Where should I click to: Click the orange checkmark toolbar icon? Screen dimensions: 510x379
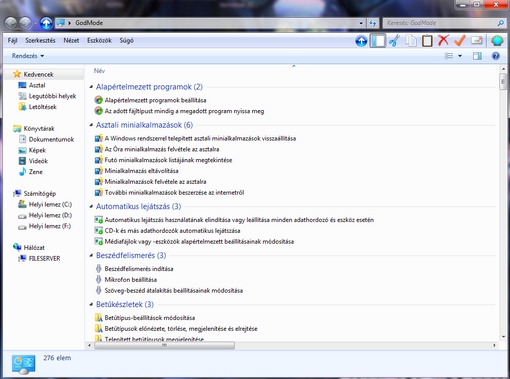[460, 41]
